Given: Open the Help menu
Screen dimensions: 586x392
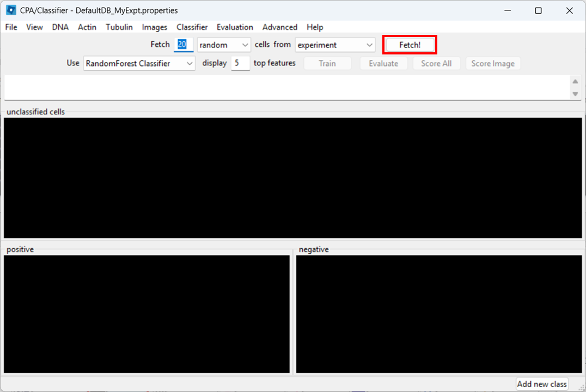Looking at the screenshot, I should pos(315,27).
